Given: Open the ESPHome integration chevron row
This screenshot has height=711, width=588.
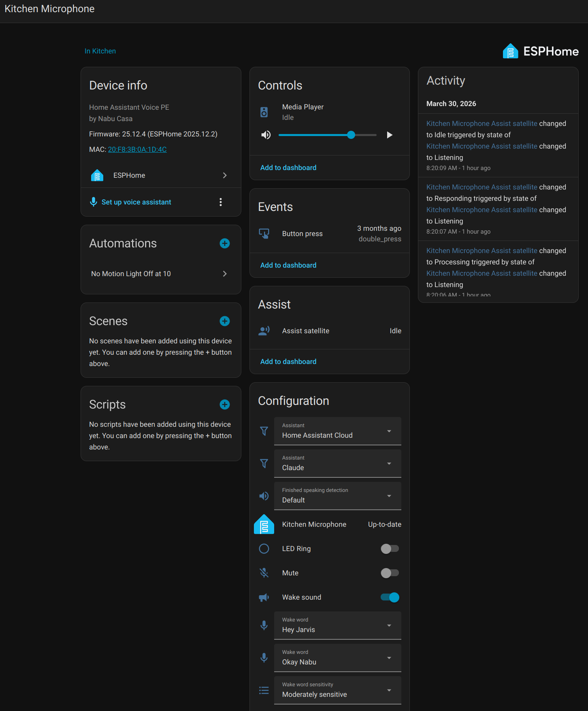Looking at the screenshot, I should coord(161,175).
